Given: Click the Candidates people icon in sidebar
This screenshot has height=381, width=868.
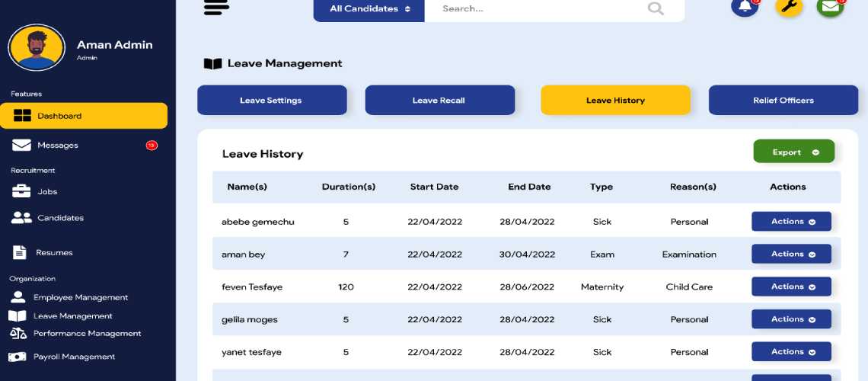Looking at the screenshot, I should click(21, 218).
